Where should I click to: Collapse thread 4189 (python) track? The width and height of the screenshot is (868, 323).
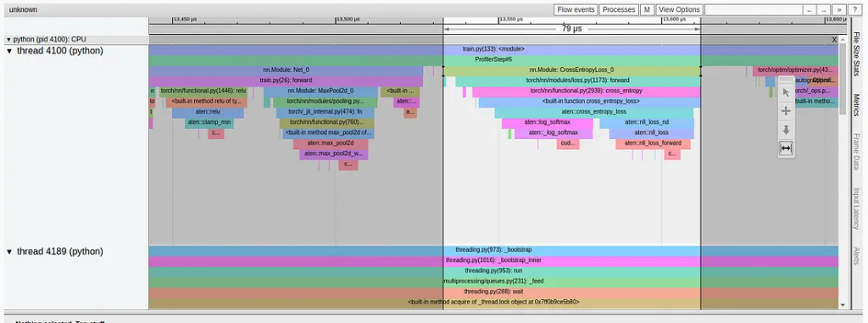(x=9, y=252)
